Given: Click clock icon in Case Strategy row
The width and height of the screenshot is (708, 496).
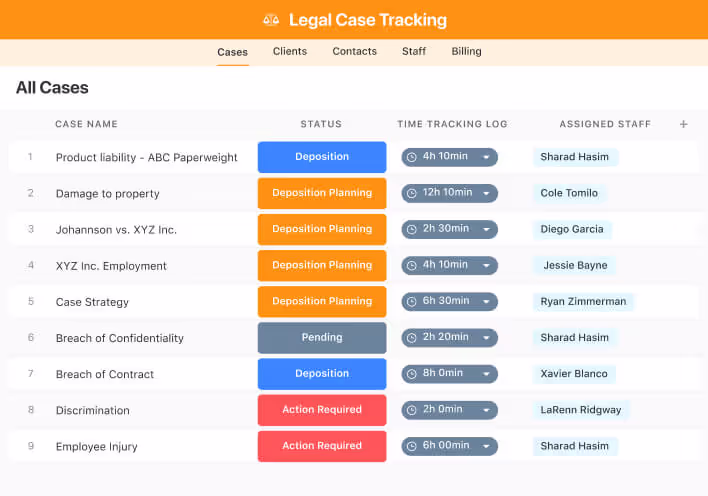Looking at the screenshot, I should pos(411,302).
